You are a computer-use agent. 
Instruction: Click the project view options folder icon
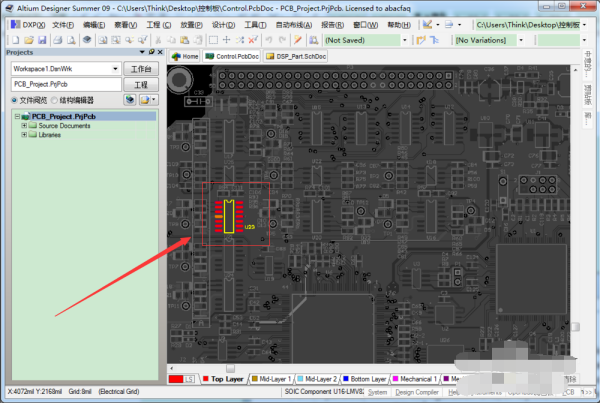[x=145, y=100]
